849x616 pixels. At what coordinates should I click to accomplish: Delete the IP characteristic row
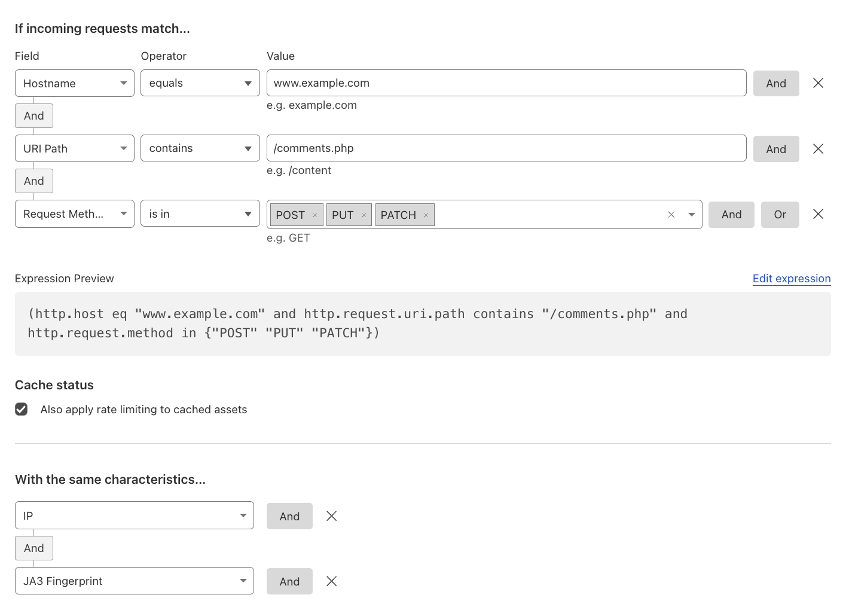click(x=332, y=516)
